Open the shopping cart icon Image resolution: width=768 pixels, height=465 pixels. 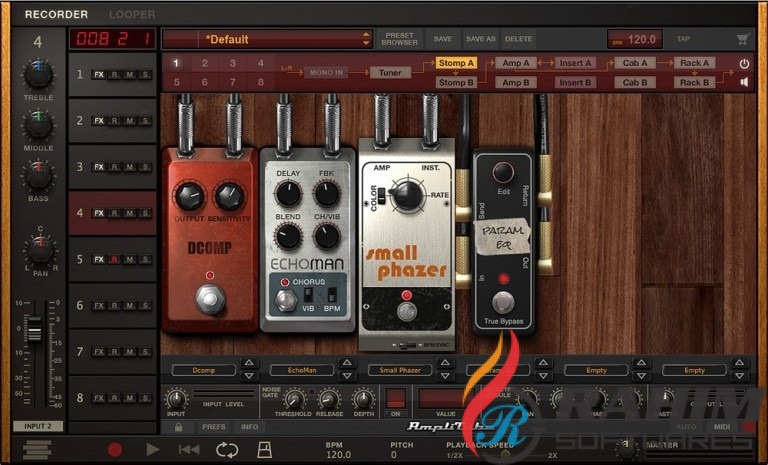[x=743, y=39]
